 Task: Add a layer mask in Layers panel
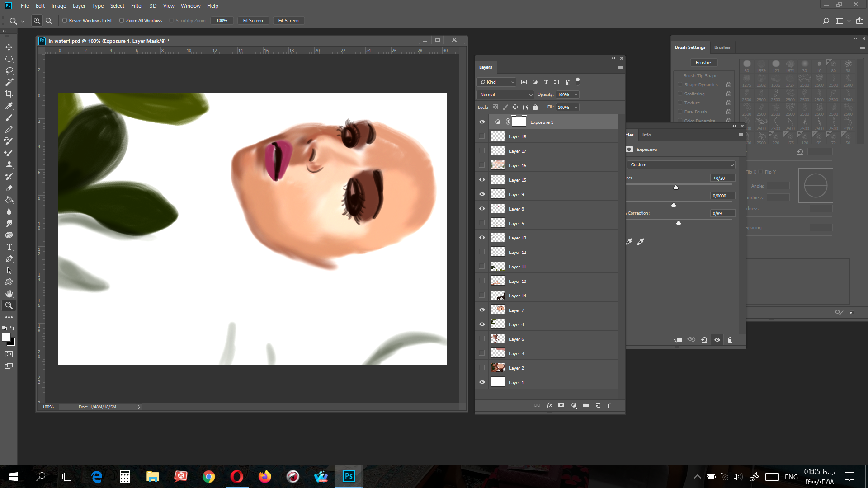[x=561, y=405]
